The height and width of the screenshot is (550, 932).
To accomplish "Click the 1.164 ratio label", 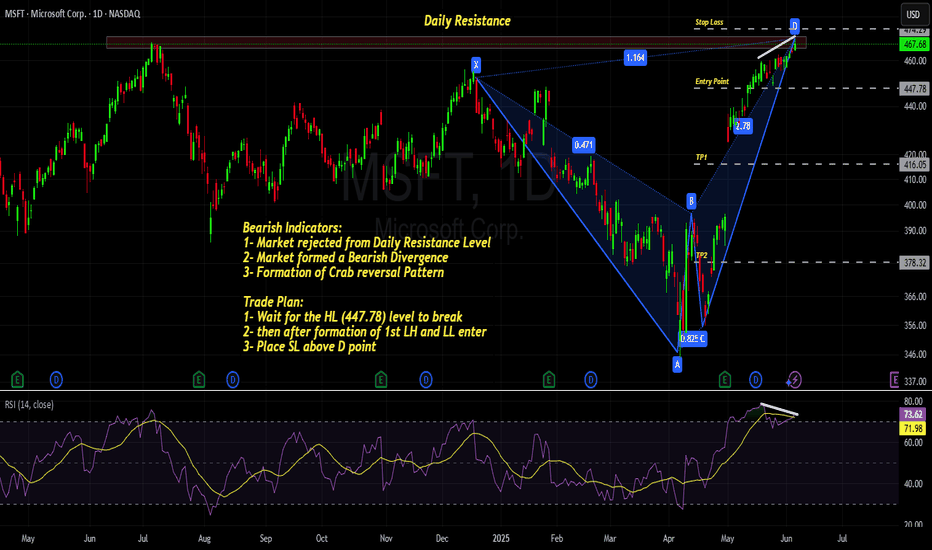I will tap(635, 58).
